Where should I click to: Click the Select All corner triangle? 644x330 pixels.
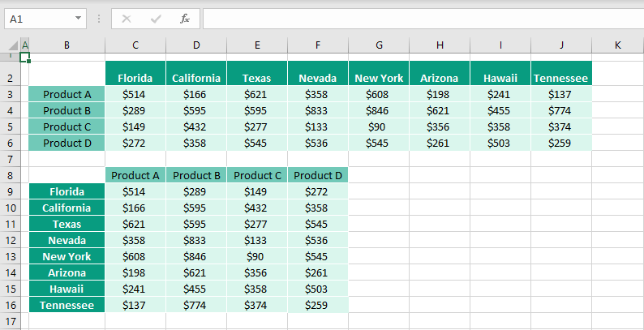12,45
